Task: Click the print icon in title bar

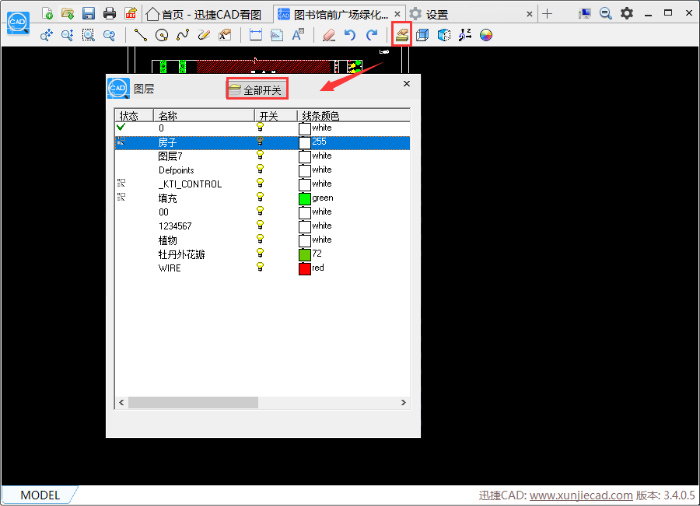Action: (x=109, y=13)
